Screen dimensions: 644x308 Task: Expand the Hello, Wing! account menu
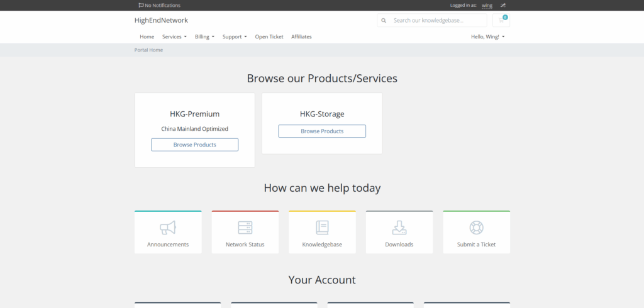point(487,36)
